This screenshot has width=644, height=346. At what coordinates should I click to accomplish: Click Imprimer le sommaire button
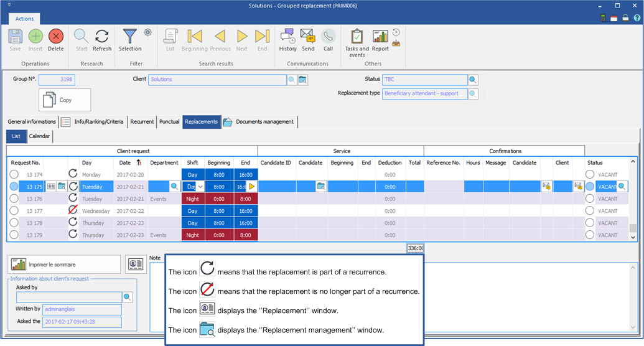pyautogui.click(x=64, y=264)
